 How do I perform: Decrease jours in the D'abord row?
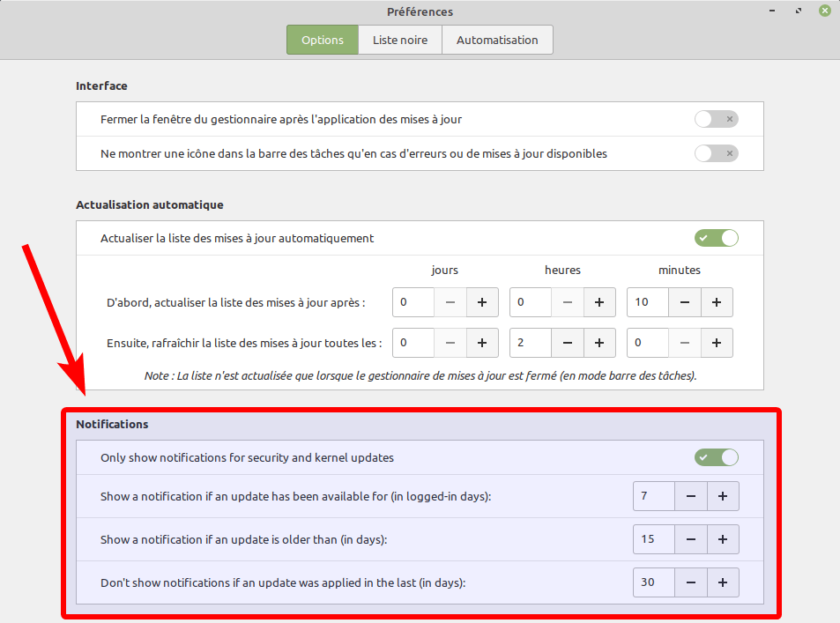click(x=450, y=302)
